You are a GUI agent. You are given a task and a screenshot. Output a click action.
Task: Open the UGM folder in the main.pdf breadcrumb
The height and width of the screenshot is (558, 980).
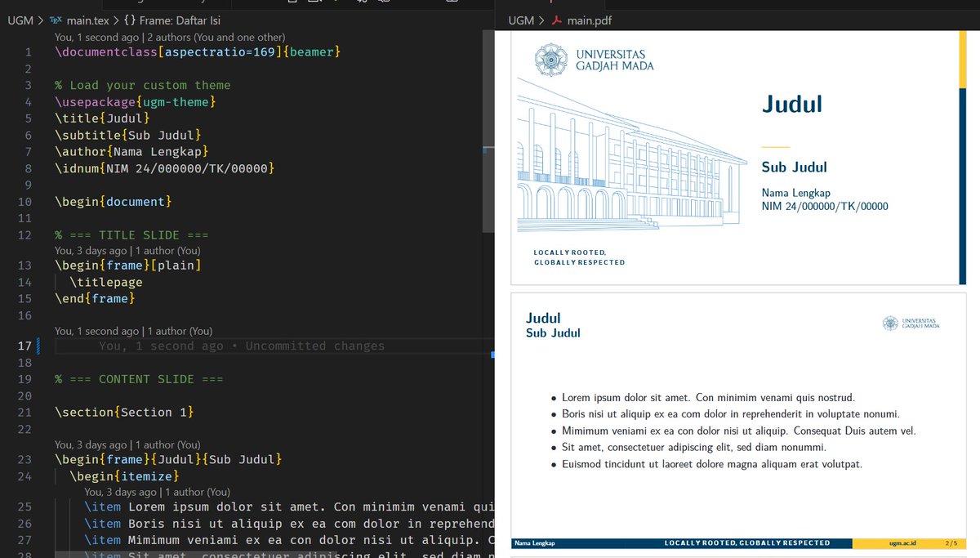click(x=521, y=20)
